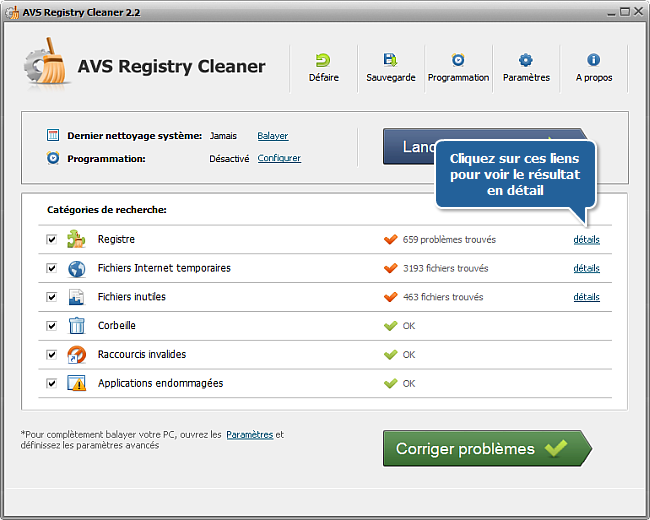Click the Fichiers Internet temporaires globe icon
This screenshot has width=650, height=520.
point(77,269)
